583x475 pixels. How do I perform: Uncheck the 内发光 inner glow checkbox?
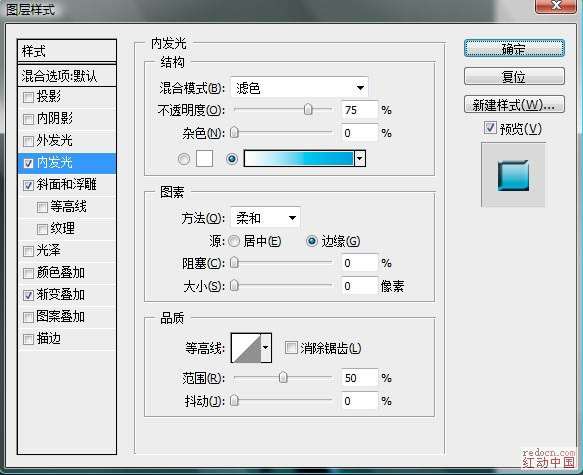pyautogui.click(x=28, y=163)
